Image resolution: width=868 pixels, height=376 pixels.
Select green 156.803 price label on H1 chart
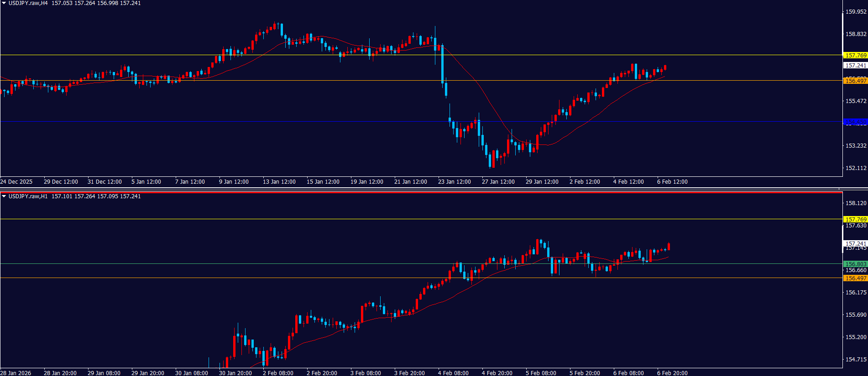tap(855, 264)
